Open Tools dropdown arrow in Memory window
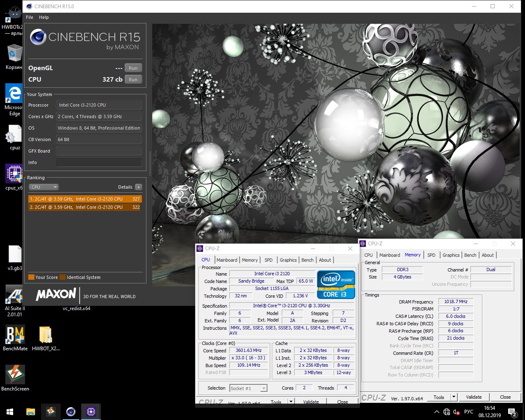Viewport: 525px width, 420px height. (x=454, y=397)
